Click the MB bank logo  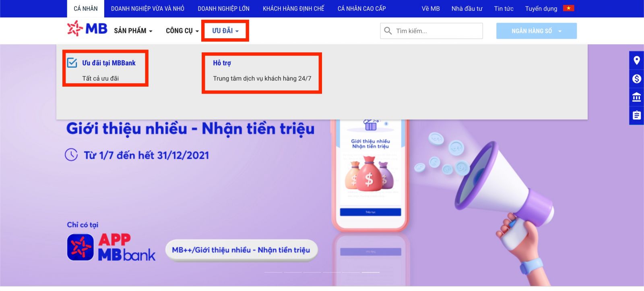point(87,29)
